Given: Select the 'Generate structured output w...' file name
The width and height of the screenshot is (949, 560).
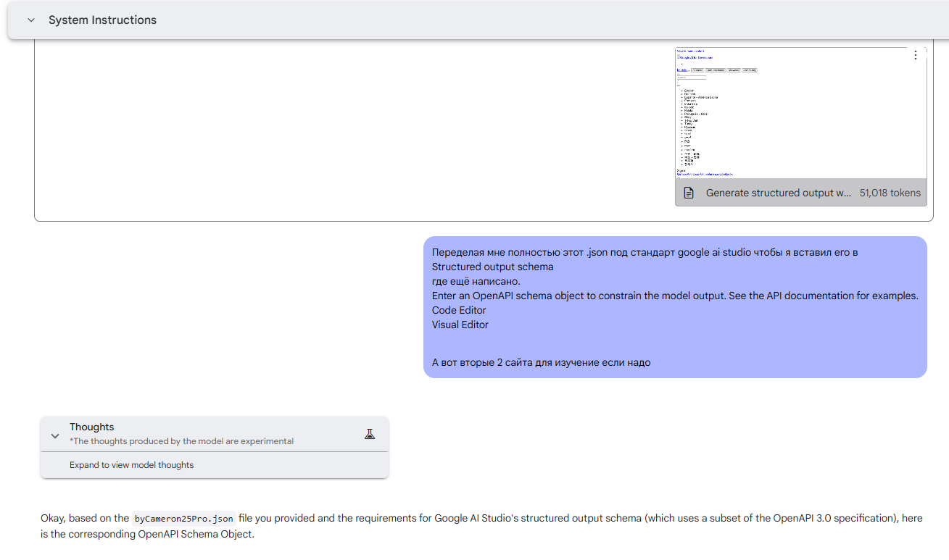Looking at the screenshot, I should (779, 193).
